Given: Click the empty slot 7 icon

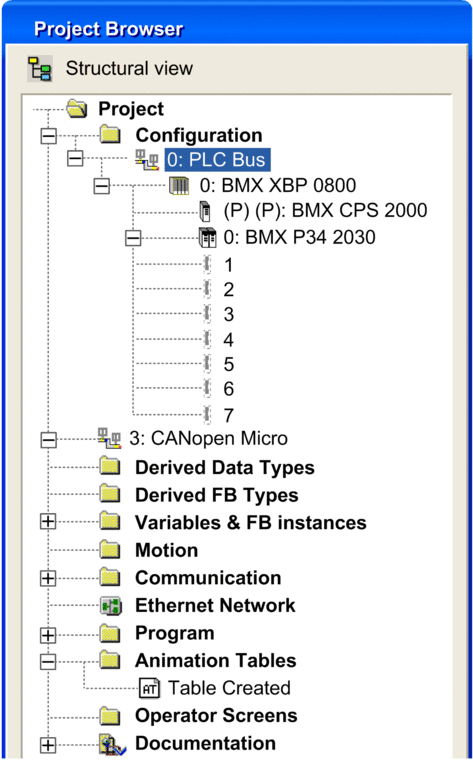Looking at the screenshot, I should [207, 415].
